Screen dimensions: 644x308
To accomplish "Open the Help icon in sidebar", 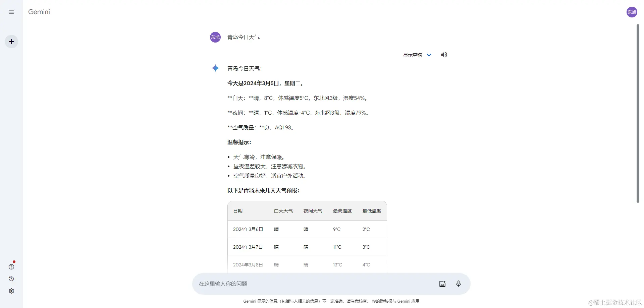I will [x=11, y=267].
